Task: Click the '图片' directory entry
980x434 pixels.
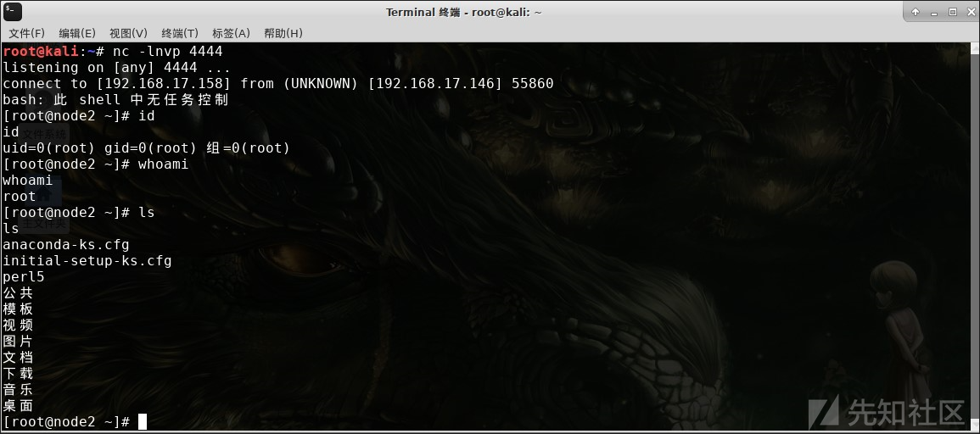Action: [18, 342]
